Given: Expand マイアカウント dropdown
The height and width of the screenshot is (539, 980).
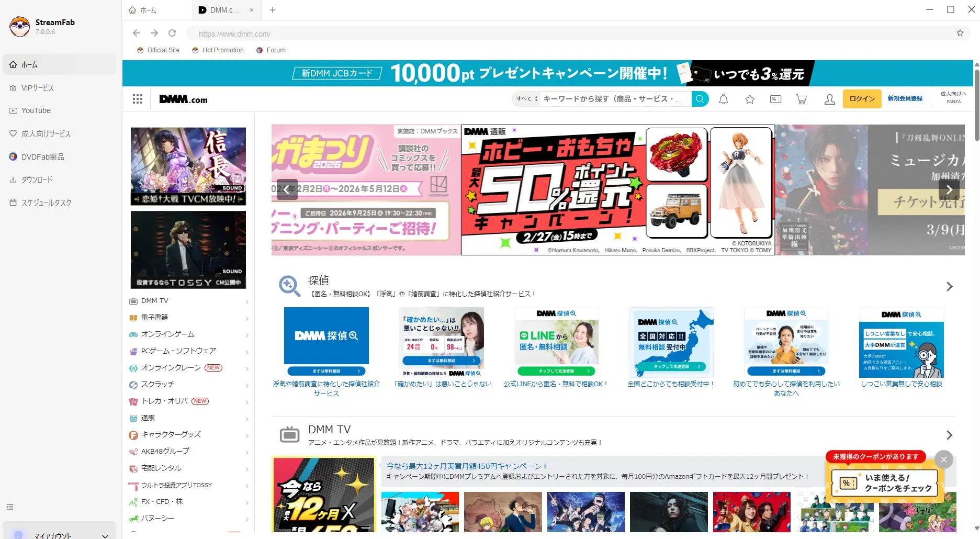Looking at the screenshot, I should point(105,535).
